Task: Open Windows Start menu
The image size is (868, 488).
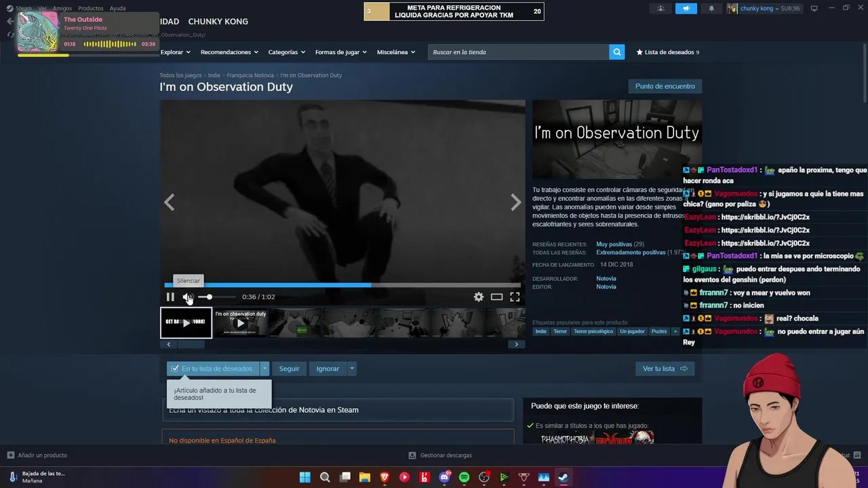Action: 305,477
